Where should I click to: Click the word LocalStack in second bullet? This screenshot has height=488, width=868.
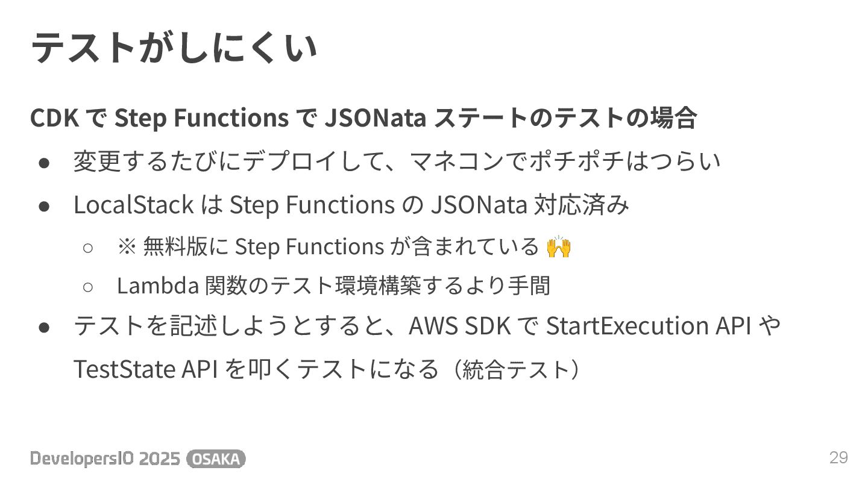[x=133, y=205]
